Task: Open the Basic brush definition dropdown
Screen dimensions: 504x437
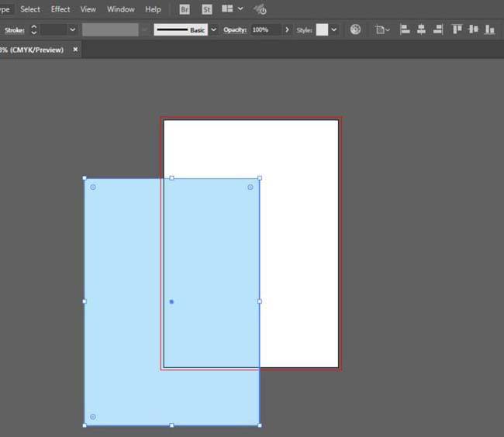Action: [x=213, y=29]
